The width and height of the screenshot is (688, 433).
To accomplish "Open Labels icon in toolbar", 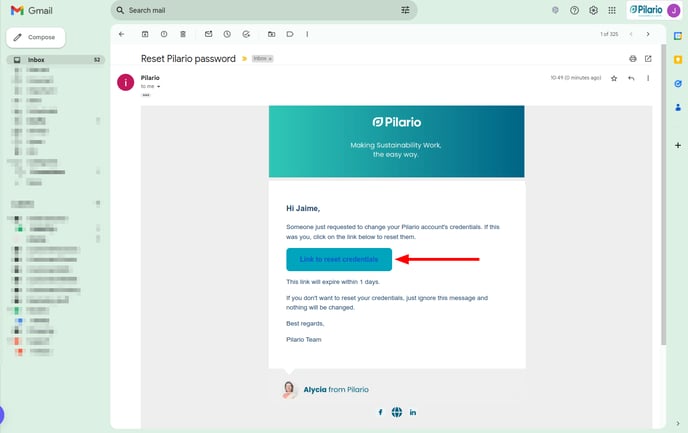I will point(290,34).
